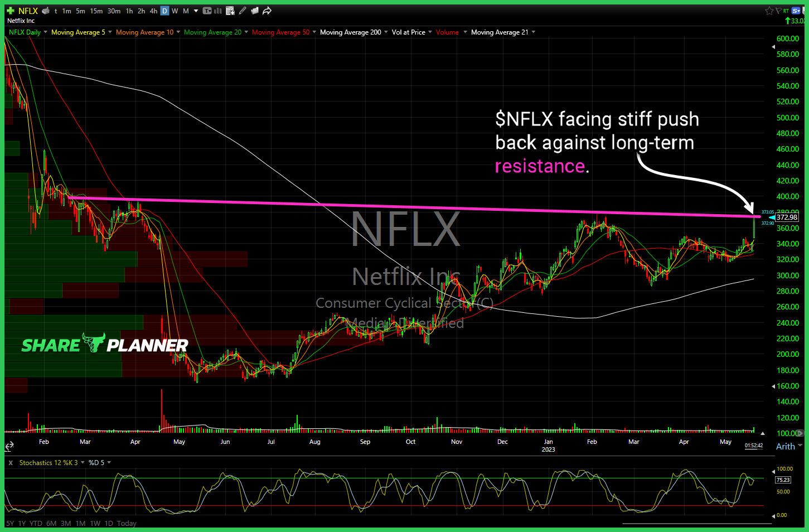The width and height of the screenshot is (809, 532).
Task: Toggle the star favorite icon top right
Action: pyautogui.click(x=769, y=11)
